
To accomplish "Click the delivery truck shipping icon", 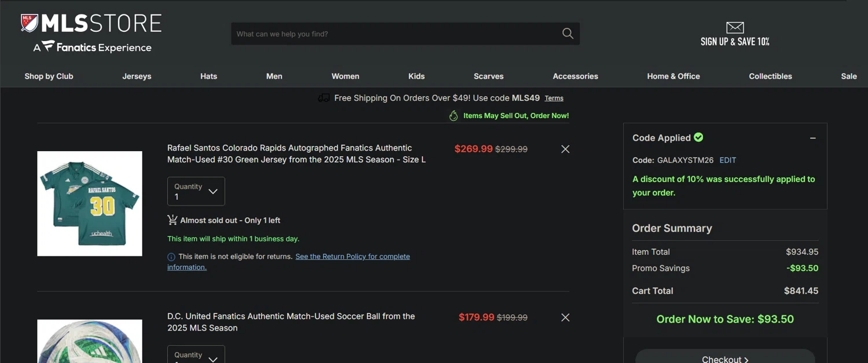I will (x=323, y=98).
